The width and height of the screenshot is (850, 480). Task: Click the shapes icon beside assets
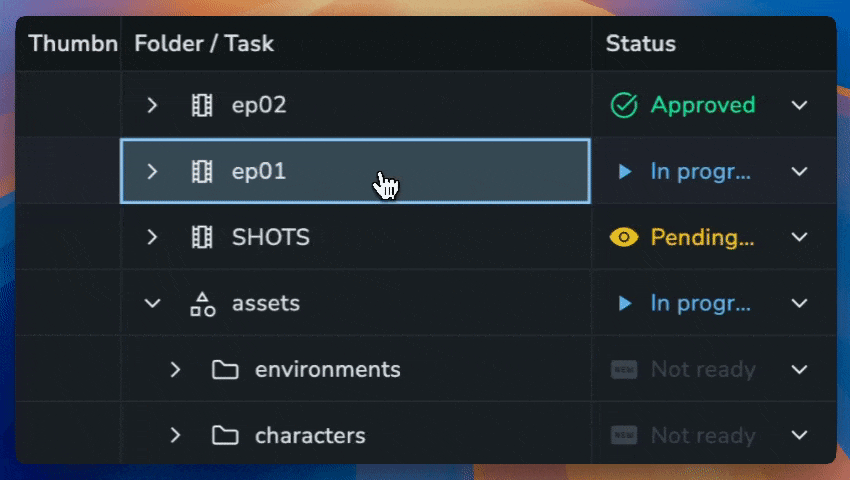click(202, 303)
